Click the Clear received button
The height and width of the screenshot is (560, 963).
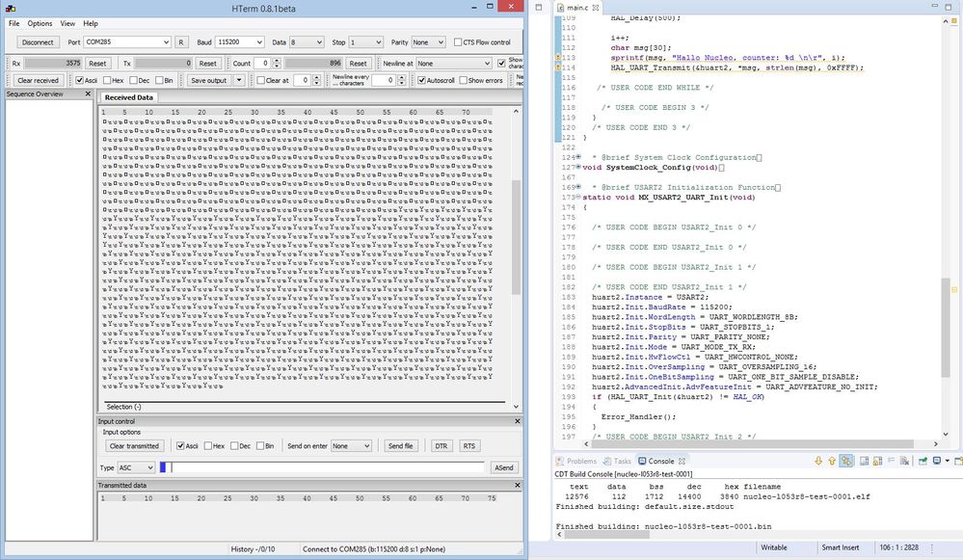39,80
